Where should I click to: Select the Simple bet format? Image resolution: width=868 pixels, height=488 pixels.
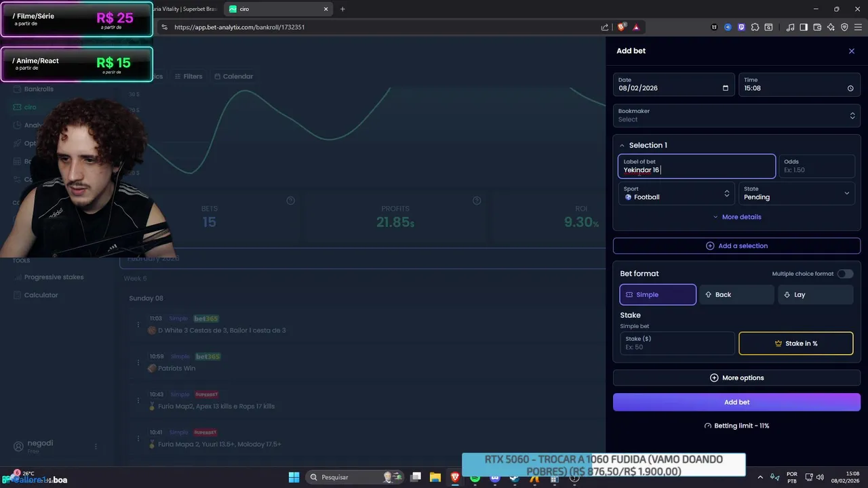(x=658, y=295)
